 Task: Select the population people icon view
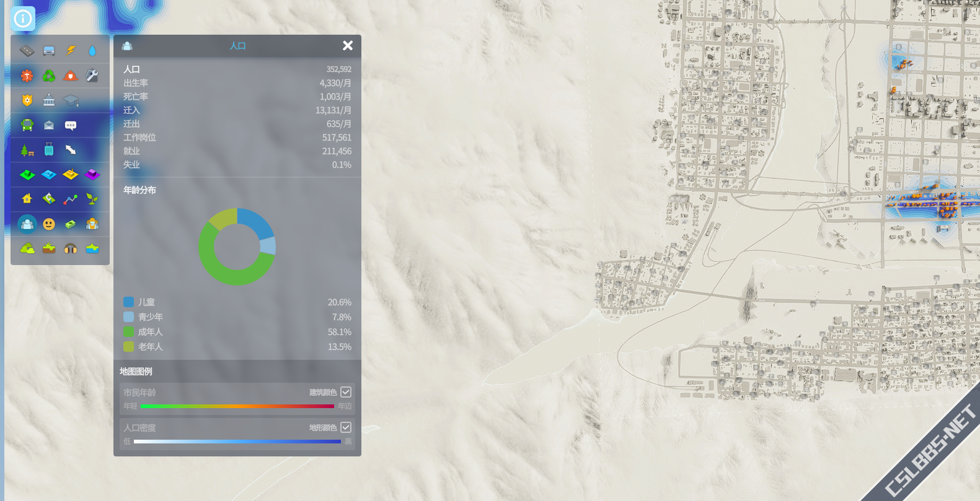27,224
